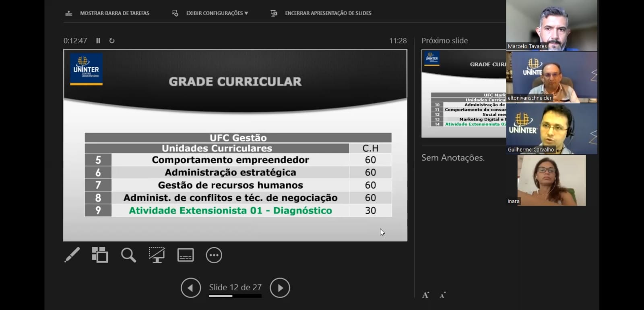Screen dimensions: 644x310
Task: Pause the presentation timer
Action: (98, 41)
